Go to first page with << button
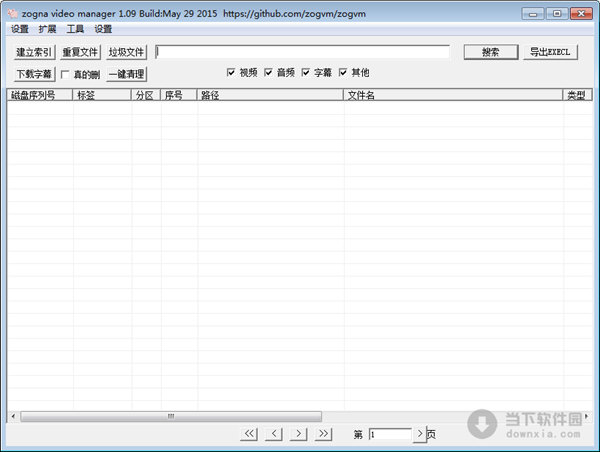Screen dimensions: 600x452 point(249,434)
